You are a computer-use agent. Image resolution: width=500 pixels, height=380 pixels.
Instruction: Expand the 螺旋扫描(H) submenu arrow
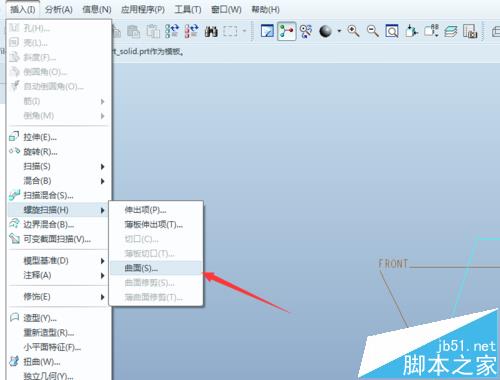103,210
